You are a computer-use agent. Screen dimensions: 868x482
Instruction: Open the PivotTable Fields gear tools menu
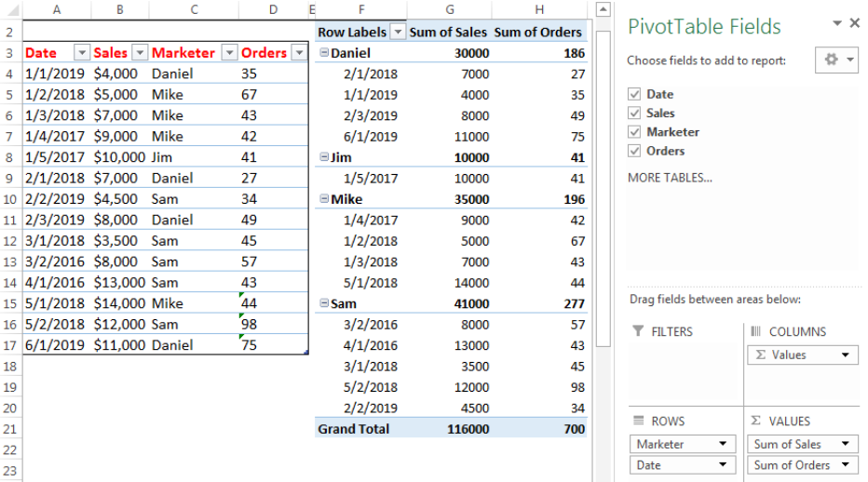click(837, 60)
